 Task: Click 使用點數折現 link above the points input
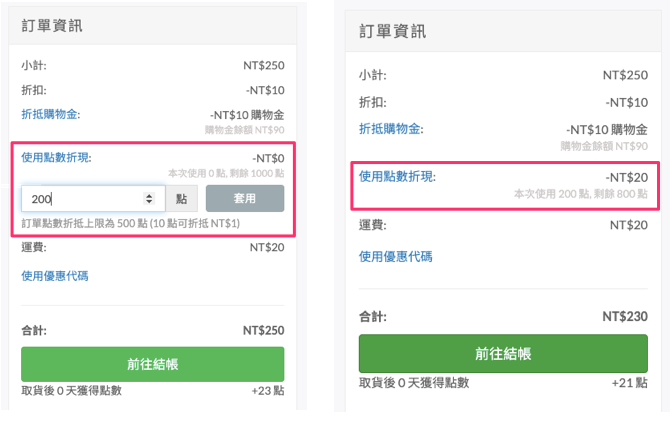62,157
